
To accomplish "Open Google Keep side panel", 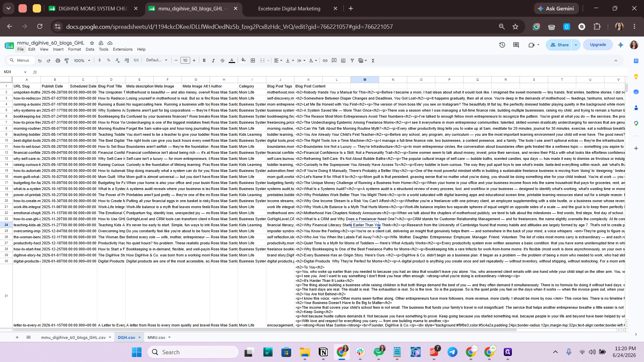I will coord(636,76).
